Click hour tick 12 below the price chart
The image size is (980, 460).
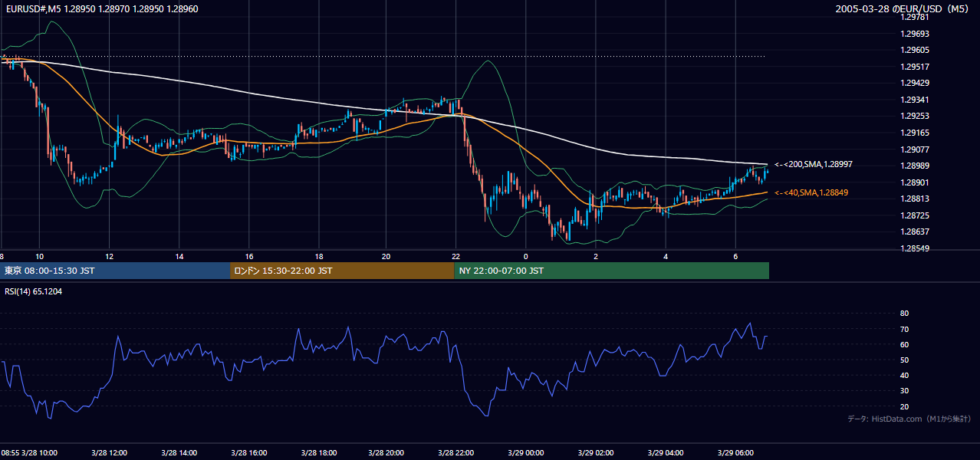pyautogui.click(x=109, y=256)
